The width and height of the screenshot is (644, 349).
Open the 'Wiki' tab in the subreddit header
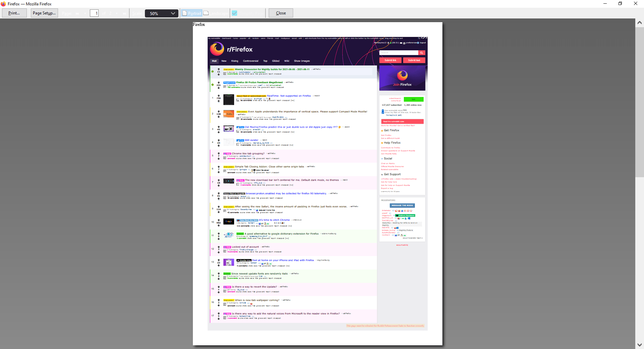287,61
